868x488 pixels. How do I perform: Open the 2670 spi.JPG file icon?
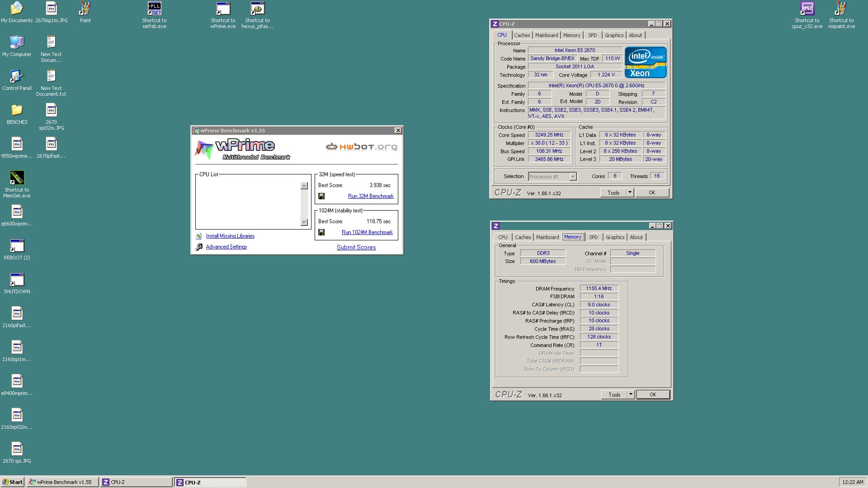pyautogui.click(x=17, y=453)
